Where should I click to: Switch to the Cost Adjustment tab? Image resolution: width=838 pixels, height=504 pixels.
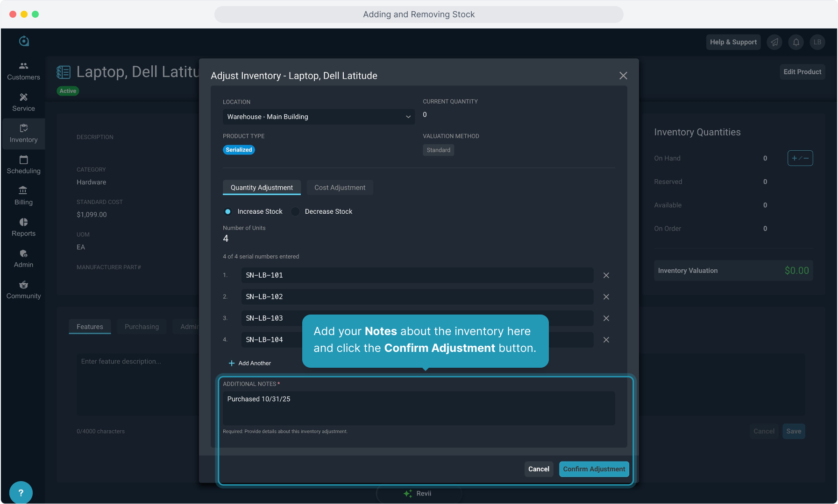[x=340, y=188]
